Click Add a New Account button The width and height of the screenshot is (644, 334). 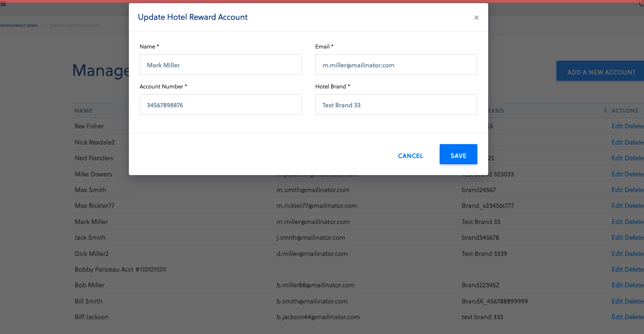pyautogui.click(x=600, y=71)
